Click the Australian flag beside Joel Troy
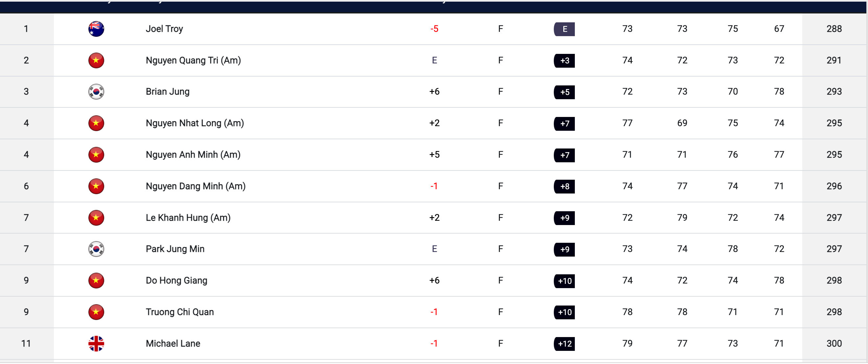Image resolution: width=868 pixels, height=364 pixels. pyautogui.click(x=96, y=29)
